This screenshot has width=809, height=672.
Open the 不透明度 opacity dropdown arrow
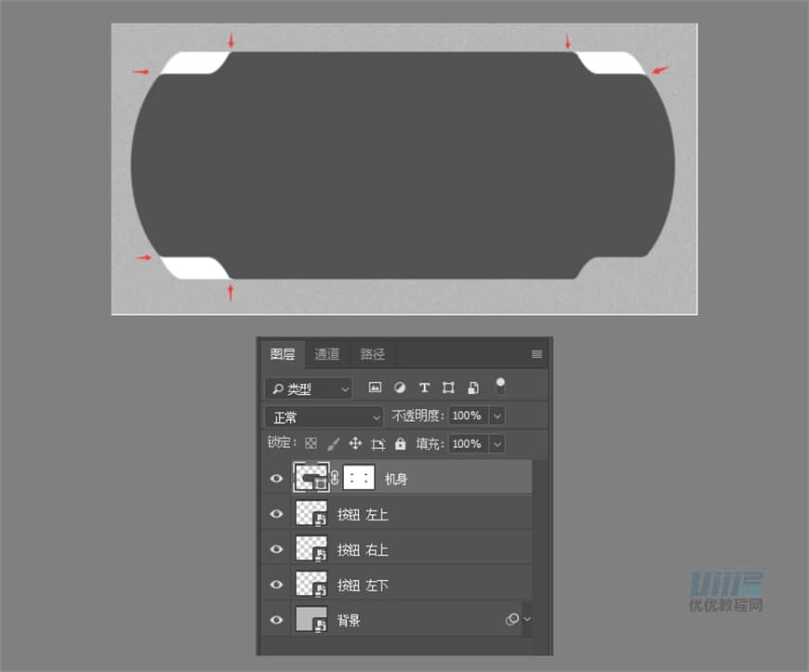tap(497, 416)
